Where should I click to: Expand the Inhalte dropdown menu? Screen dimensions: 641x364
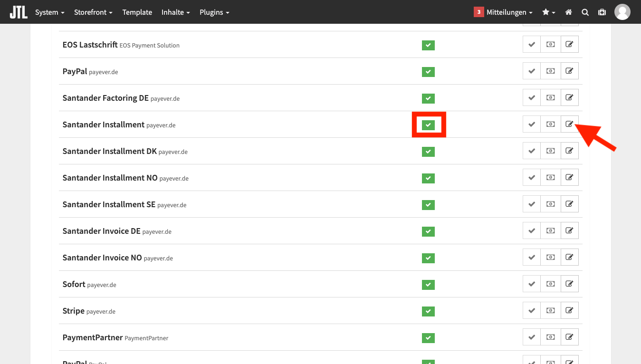[176, 12]
